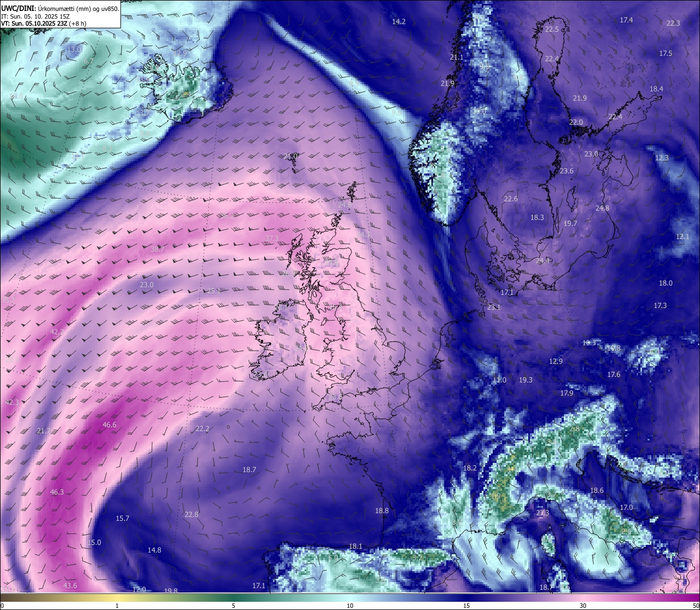This screenshot has width=700, height=610.
Task: Click the map value 15.7
Action: pos(122,519)
